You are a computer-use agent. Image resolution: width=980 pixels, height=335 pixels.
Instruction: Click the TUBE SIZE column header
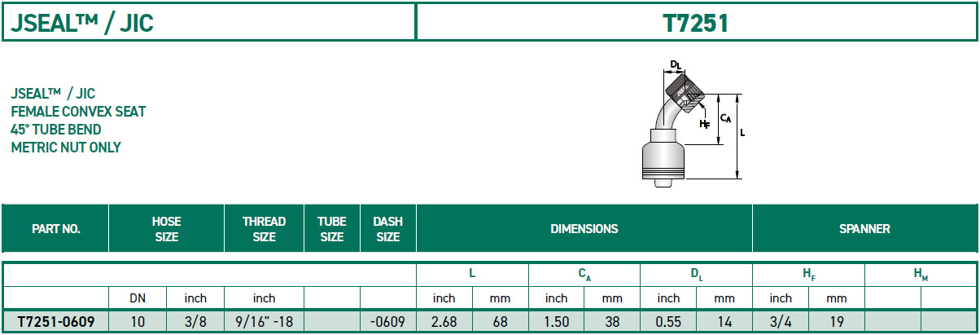(331, 229)
